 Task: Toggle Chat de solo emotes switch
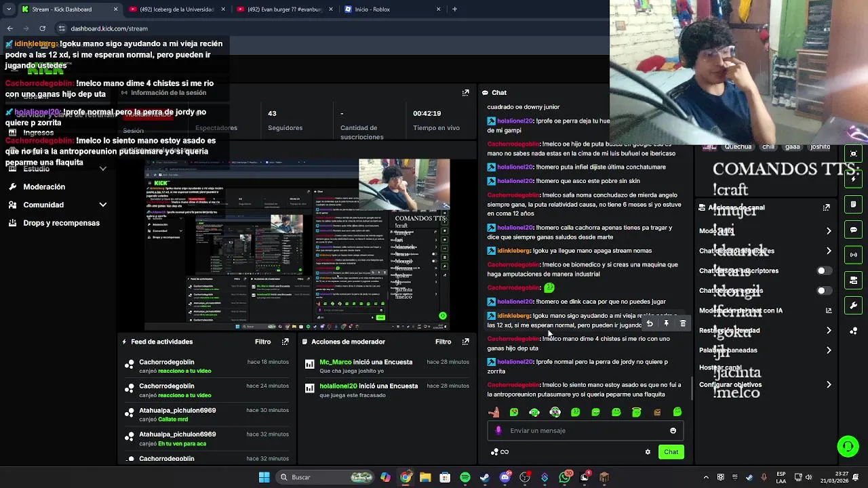click(x=824, y=291)
